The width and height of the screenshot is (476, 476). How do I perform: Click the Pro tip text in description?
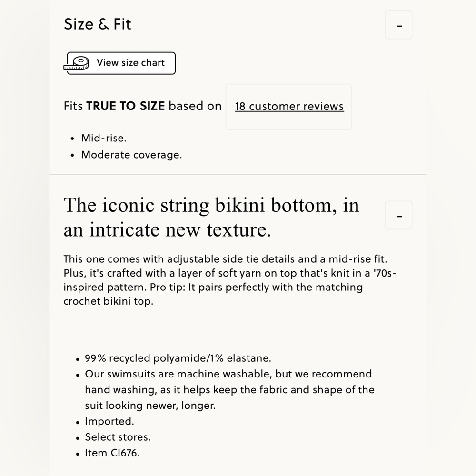tap(167, 287)
